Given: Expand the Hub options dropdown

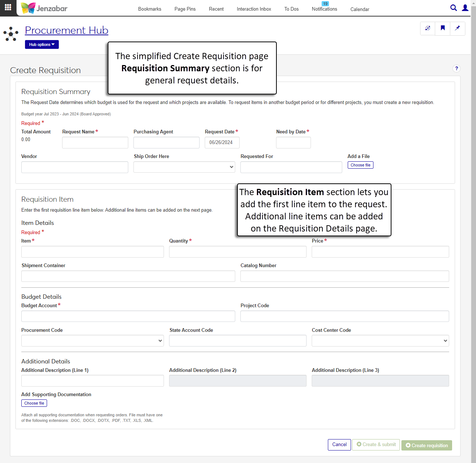Looking at the screenshot, I should point(42,44).
